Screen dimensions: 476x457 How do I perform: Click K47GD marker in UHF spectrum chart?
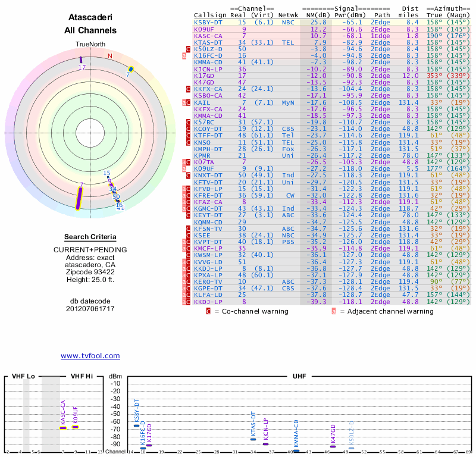[333, 446]
